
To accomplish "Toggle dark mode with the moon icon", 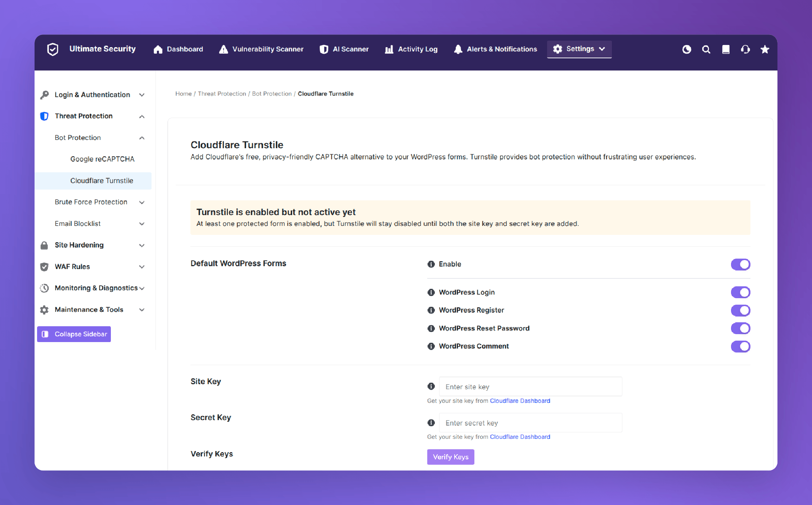I will [x=687, y=49].
